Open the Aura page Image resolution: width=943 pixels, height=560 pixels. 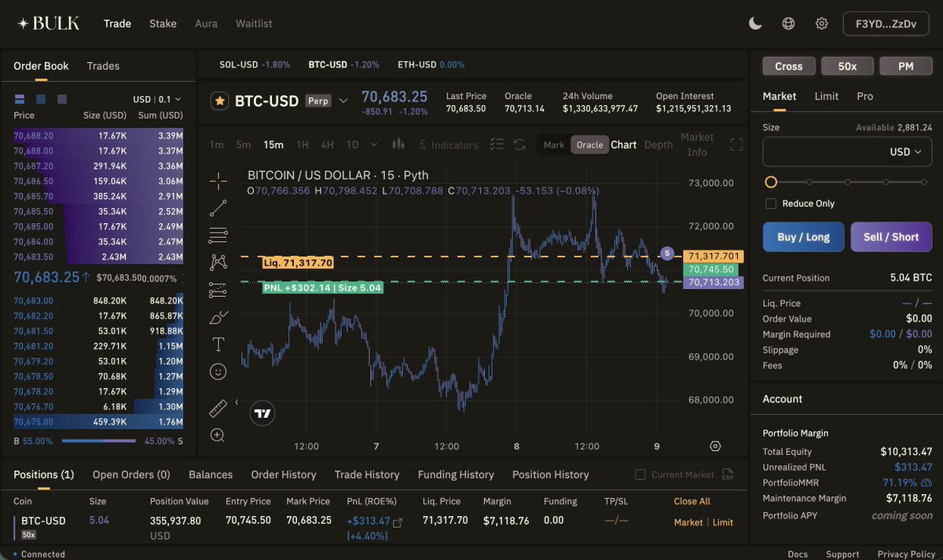[206, 24]
